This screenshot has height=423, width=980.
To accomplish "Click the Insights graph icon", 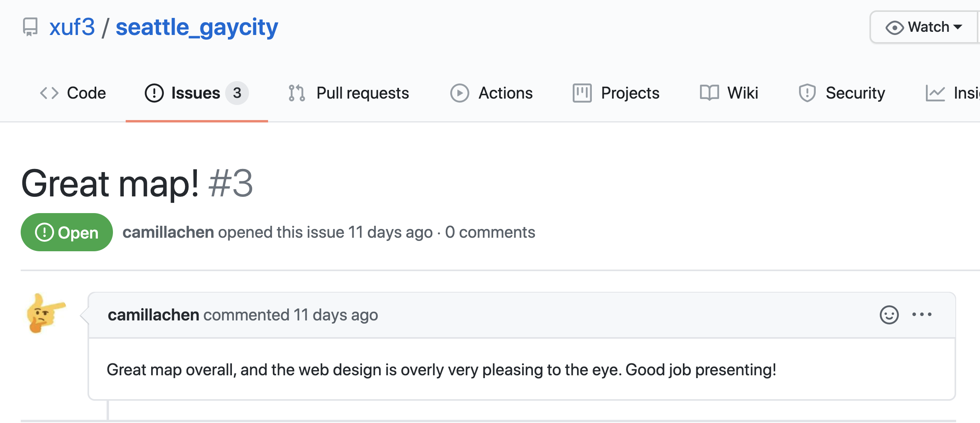I will pos(935,93).
